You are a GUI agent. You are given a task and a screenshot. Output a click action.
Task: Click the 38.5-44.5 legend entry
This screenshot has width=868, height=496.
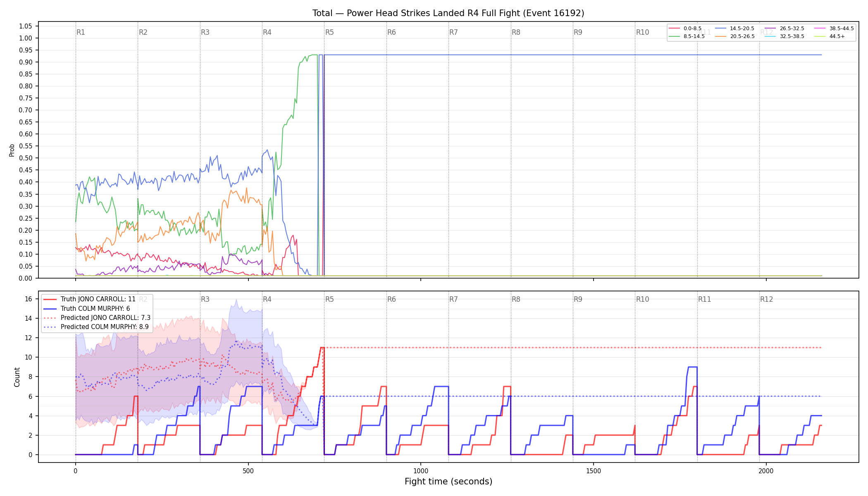(x=834, y=29)
